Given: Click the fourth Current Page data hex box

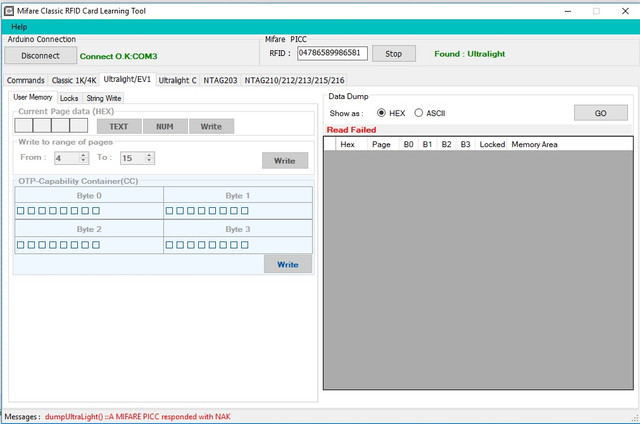Looking at the screenshot, I should (x=79, y=126).
